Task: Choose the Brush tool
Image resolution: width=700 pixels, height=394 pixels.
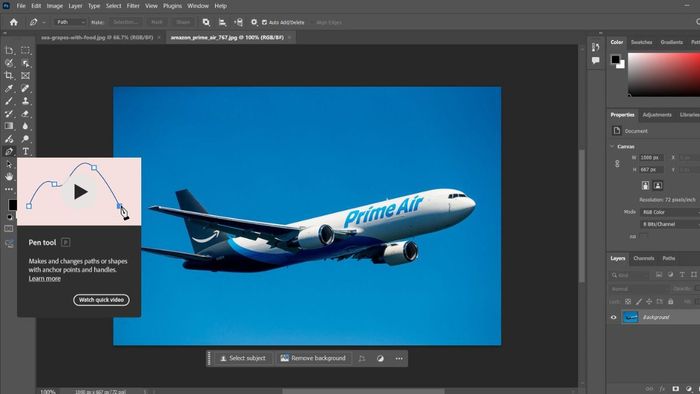Action: (x=9, y=101)
